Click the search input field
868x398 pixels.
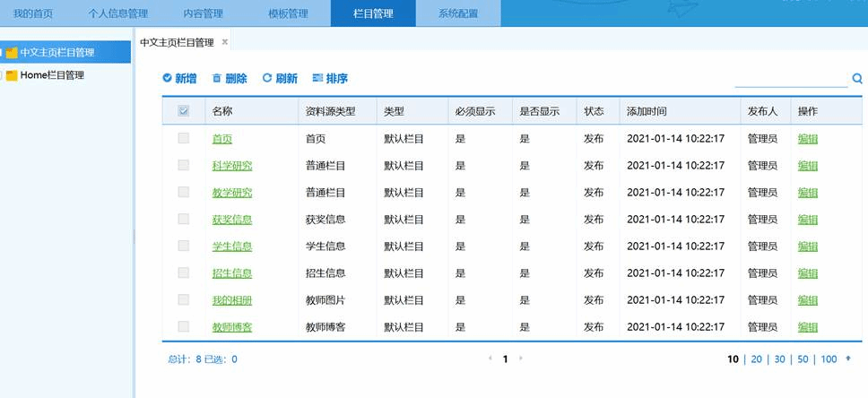point(790,80)
